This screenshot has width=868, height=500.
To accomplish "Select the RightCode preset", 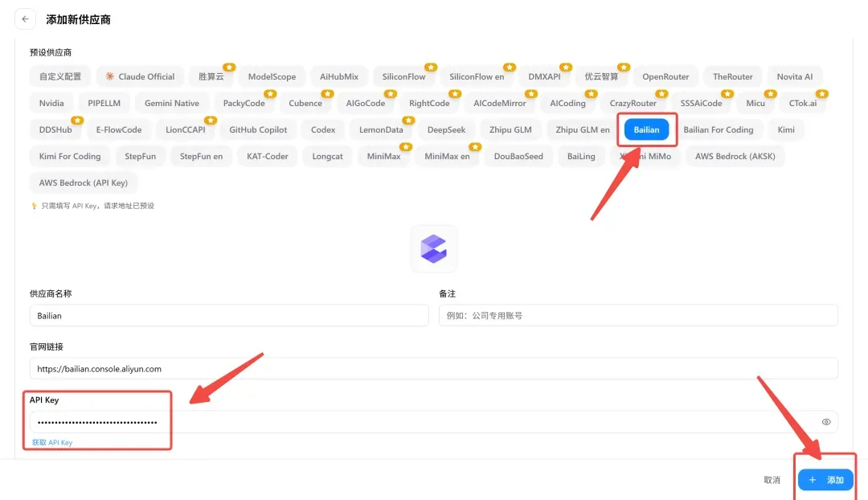I will point(429,103).
